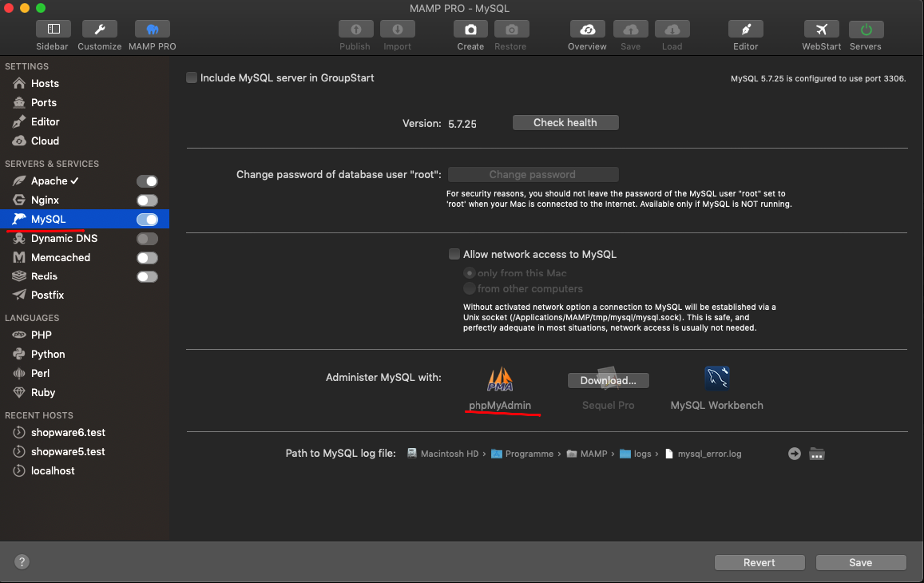
Task: Open the cloud Overview toolbar icon
Action: point(587,30)
